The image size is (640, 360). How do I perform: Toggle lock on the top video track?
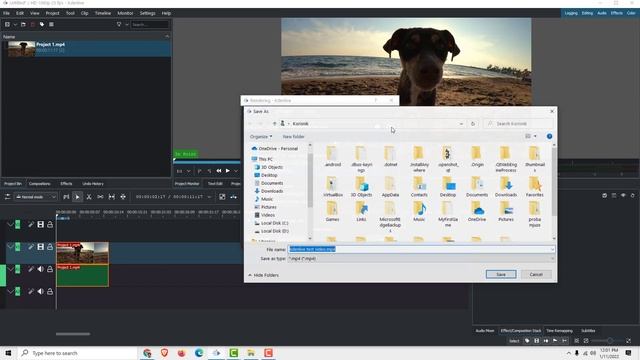click(x=50, y=224)
